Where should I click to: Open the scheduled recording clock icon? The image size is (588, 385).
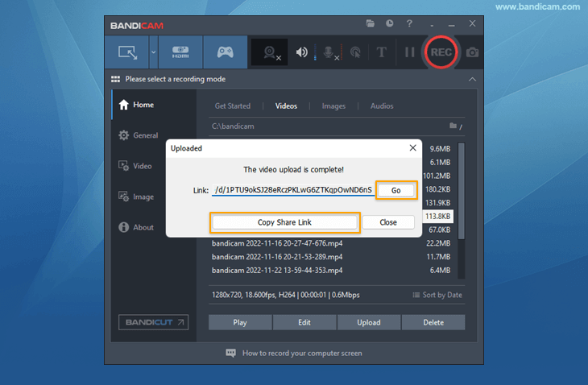pyautogui.click(x=390, y=23)
